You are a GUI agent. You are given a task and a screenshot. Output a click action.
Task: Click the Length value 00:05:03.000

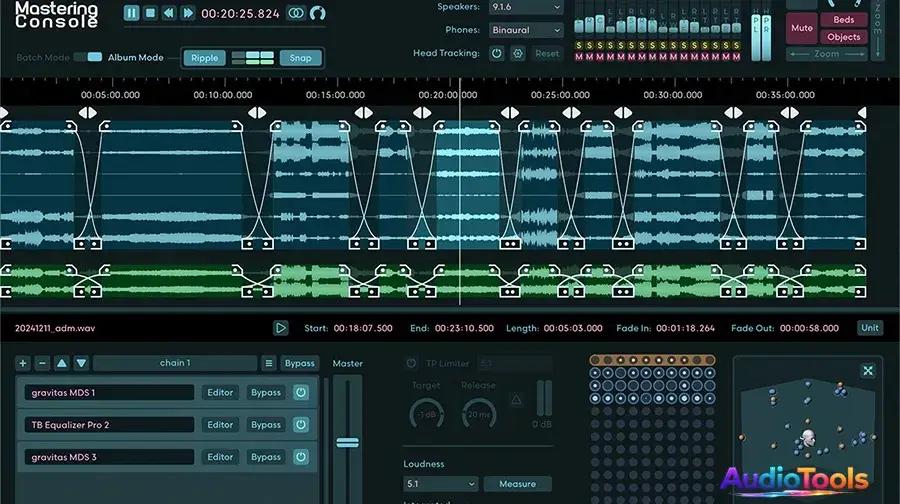point(573,328)
